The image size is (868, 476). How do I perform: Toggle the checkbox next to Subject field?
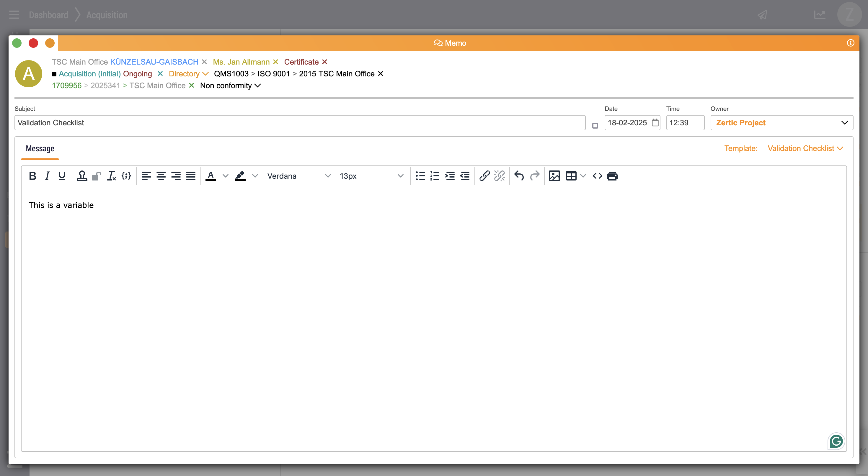click(x=595, y=126)
